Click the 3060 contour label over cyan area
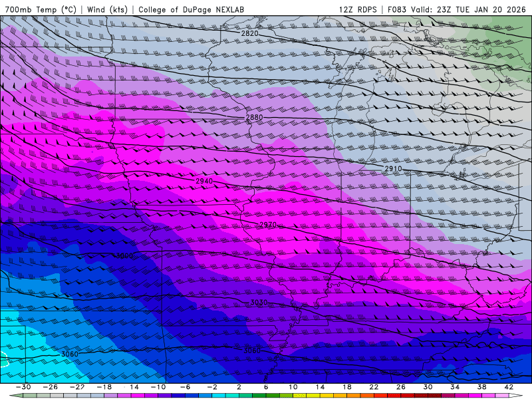 70,354
